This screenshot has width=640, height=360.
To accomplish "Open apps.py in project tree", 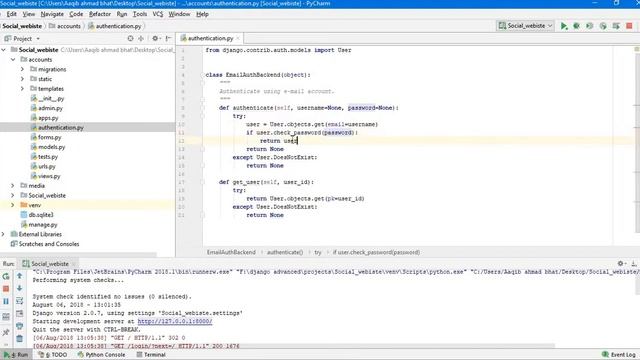I will click(x=44, y=118).
